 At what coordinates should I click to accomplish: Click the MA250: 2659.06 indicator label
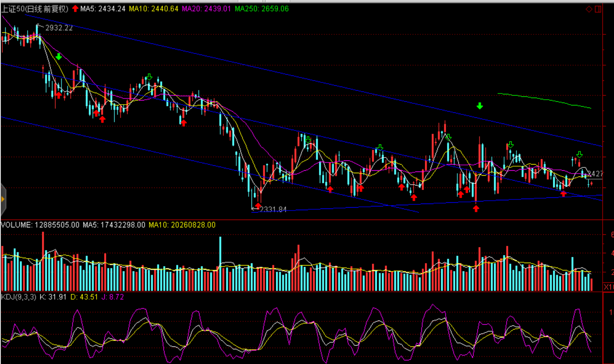[x=261, y=9]
